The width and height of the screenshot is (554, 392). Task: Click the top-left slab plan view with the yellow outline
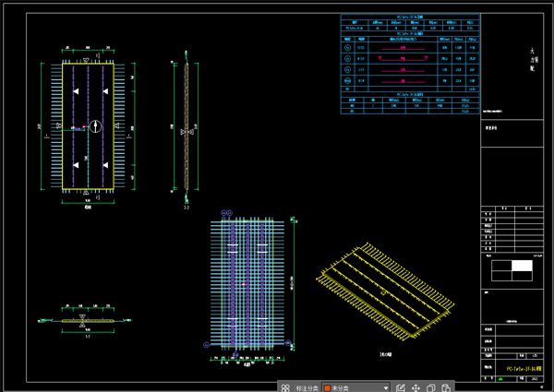click(88, 126)
